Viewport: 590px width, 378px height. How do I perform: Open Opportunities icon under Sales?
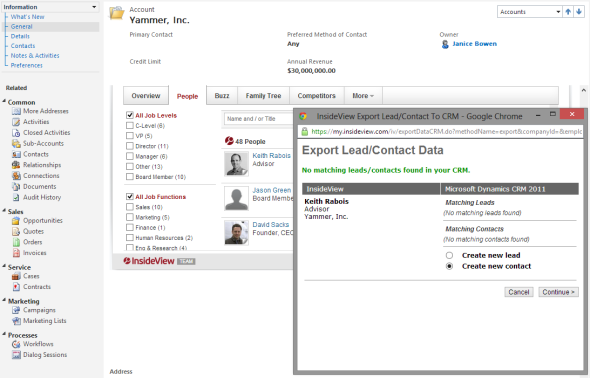tap(16, 221)
